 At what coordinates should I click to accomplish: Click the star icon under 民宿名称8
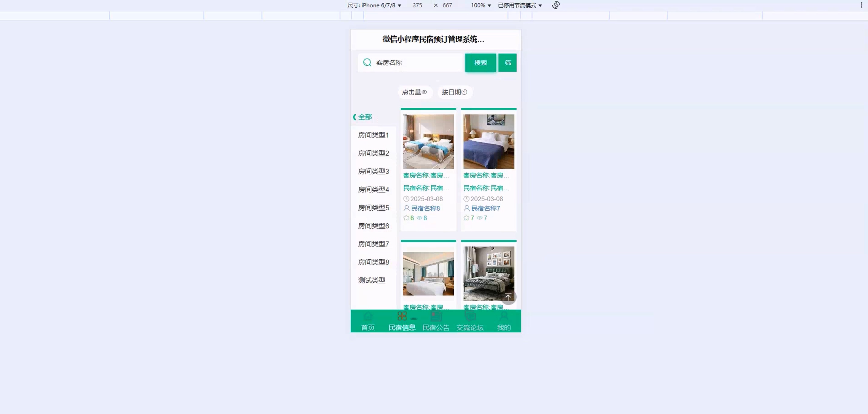[x=406, y=218]
